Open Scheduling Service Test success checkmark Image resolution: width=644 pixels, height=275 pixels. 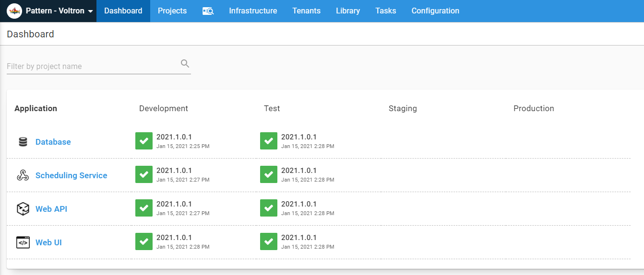269,174
